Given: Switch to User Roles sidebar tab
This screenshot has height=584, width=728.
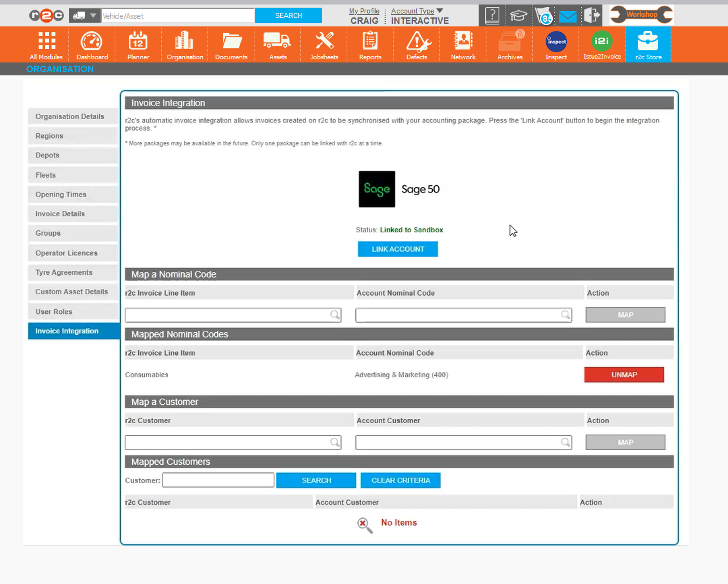Looking at the screenshot, I should point(54,311).
